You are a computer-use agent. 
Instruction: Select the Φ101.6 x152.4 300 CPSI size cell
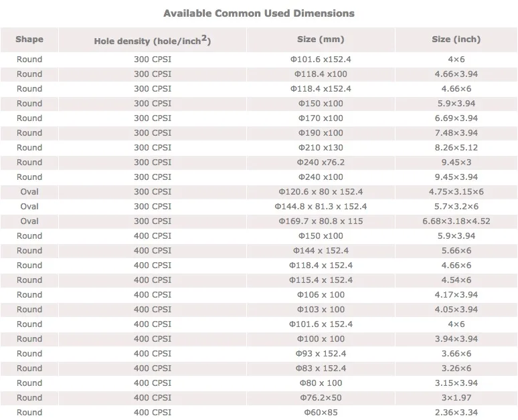pos(321,60)
